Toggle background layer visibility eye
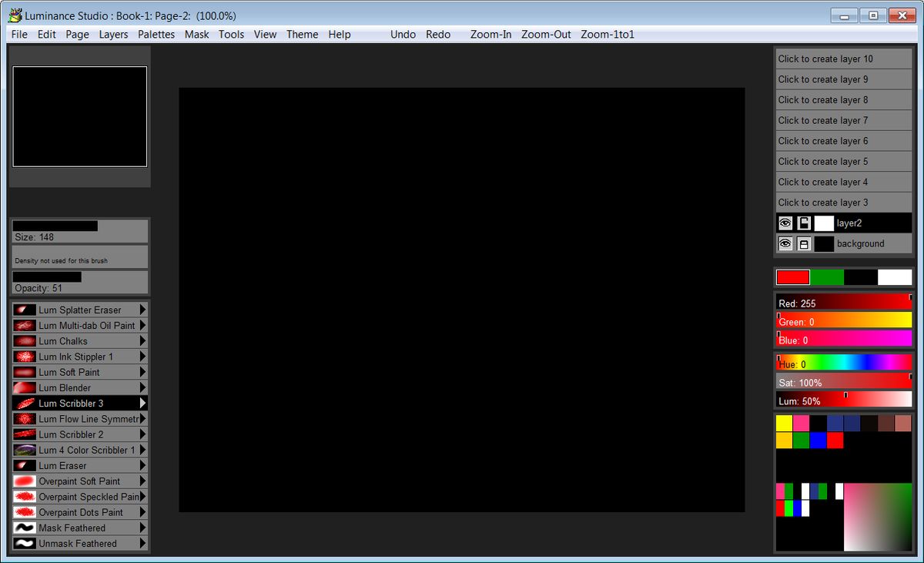The width and height of the screenshot is (924, 563). (785, 244)
